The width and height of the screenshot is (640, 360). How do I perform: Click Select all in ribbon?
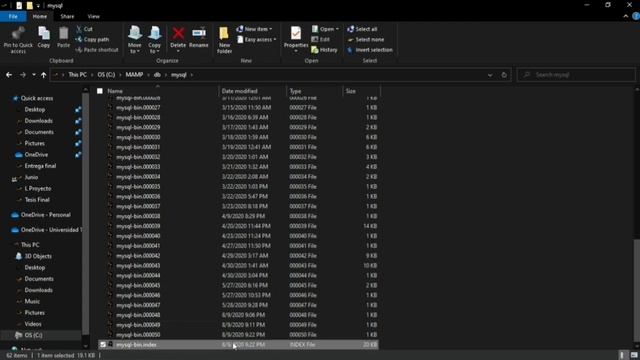point(362,29)
